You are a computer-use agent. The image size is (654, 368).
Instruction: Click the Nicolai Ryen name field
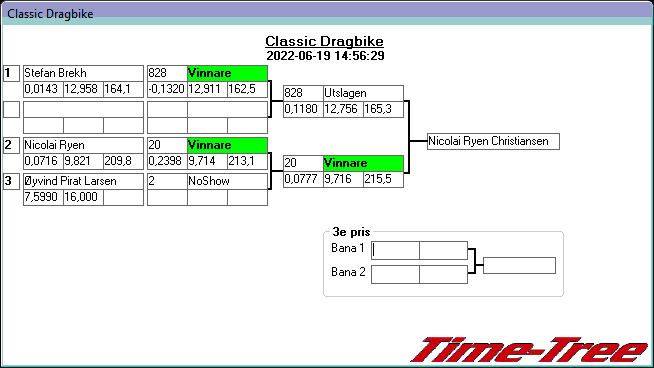[83, 145]
